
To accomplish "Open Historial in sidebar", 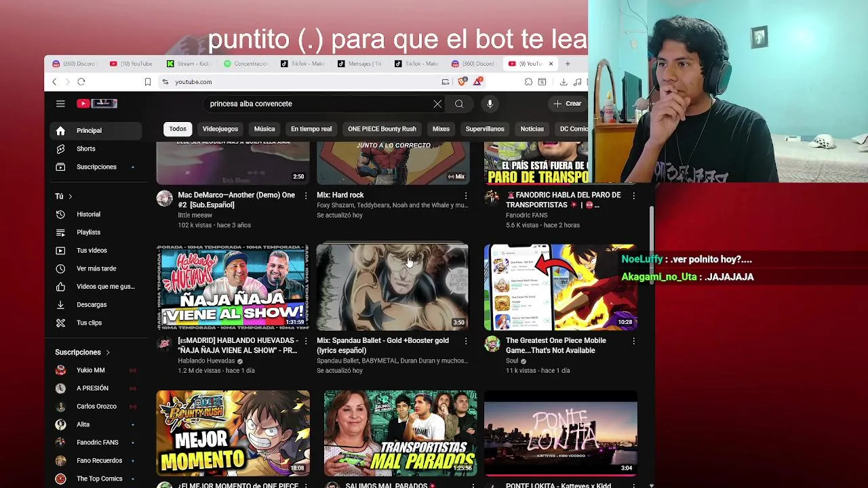I will (96, 214).
